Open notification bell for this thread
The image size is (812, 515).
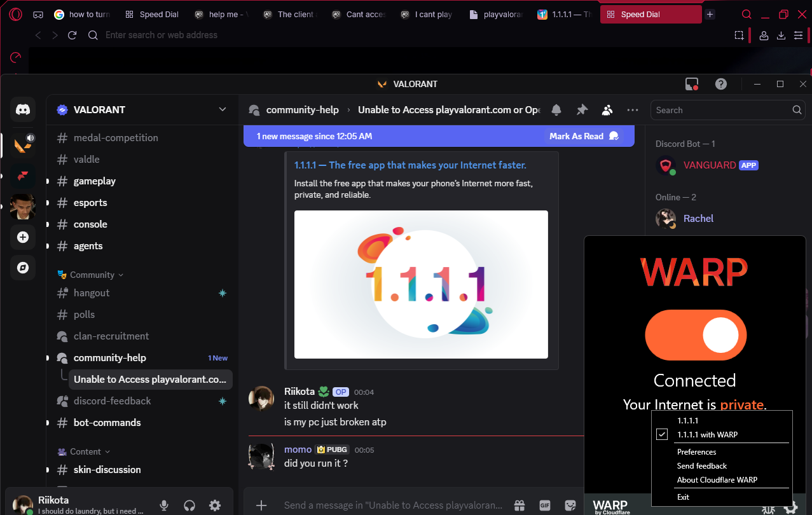pos(556,110)
